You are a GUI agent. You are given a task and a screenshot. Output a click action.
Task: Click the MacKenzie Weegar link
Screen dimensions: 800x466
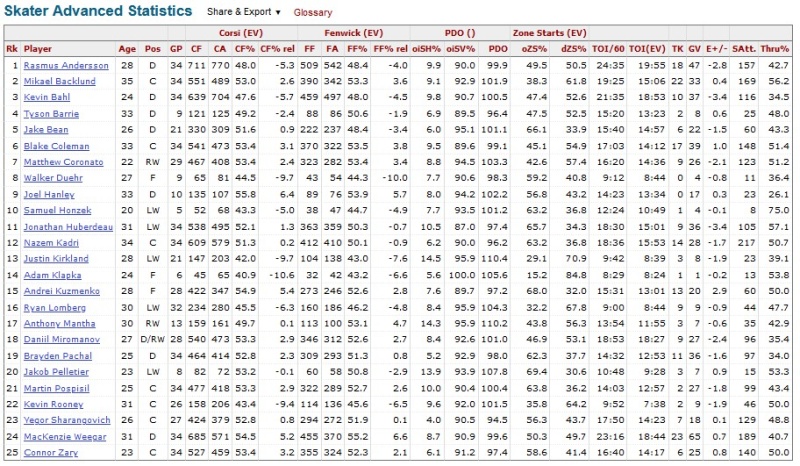pos(65,436)
